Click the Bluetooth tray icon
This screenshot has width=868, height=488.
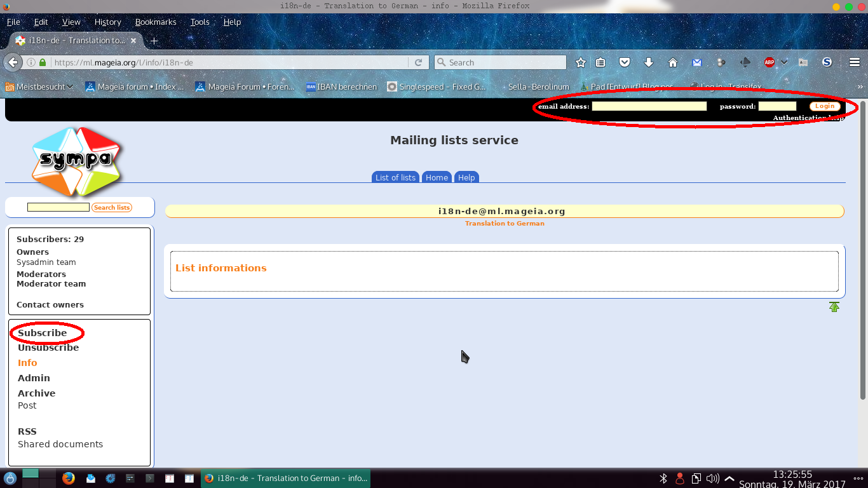(663, 478)
